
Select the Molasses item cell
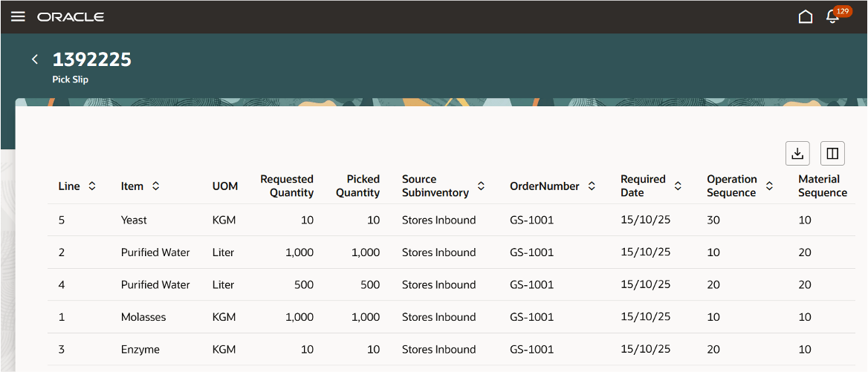coord(143,317)
